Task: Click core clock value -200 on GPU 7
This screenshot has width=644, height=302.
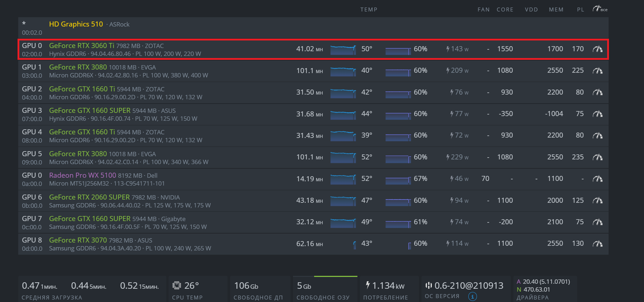Action: click(506, 222)
